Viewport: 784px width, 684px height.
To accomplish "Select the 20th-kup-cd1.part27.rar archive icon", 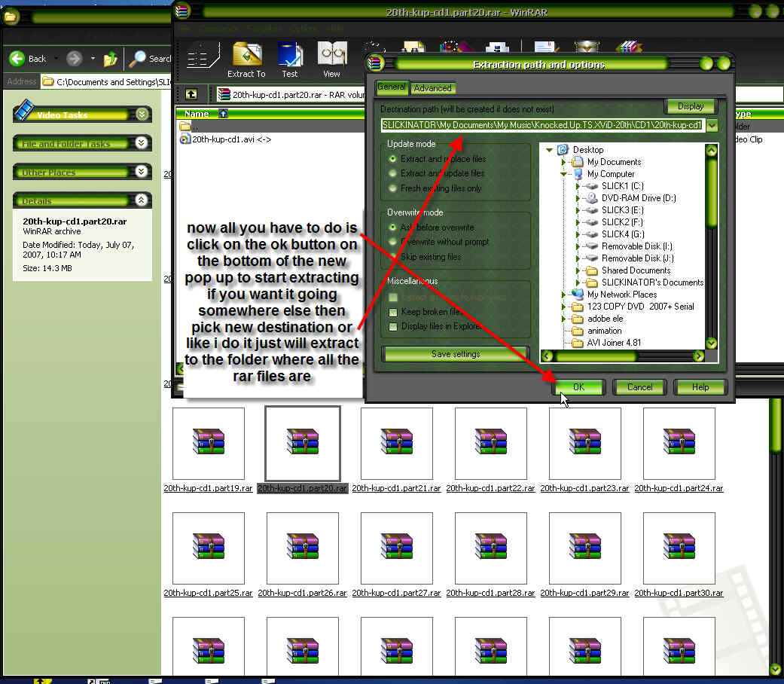I will (396, 546).
